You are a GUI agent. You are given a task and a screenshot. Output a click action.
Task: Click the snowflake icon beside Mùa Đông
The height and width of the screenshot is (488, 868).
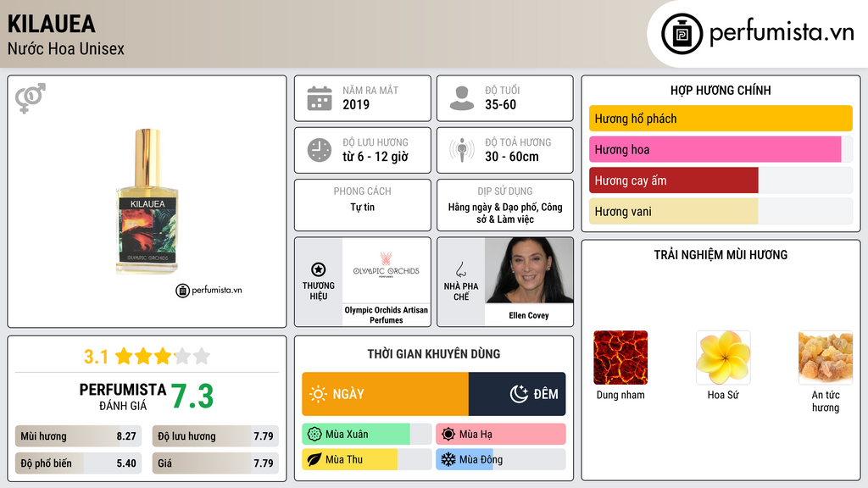(448, 459)
